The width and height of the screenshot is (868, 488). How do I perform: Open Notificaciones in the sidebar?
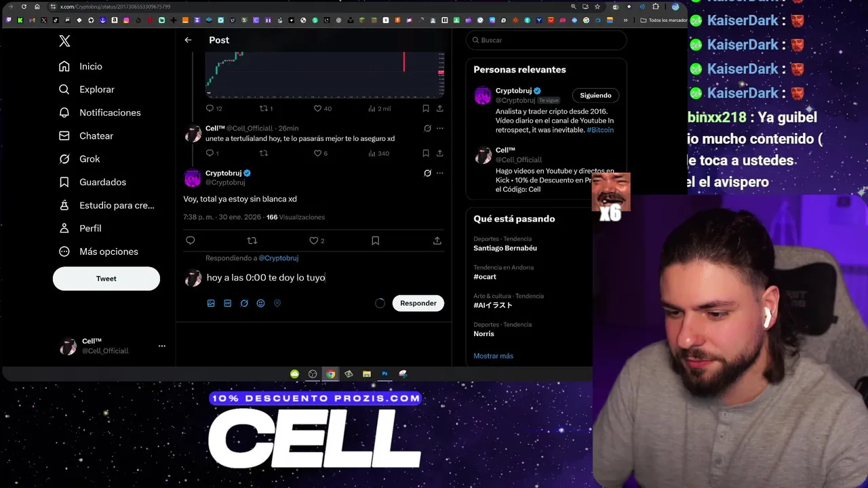(100, 113)
